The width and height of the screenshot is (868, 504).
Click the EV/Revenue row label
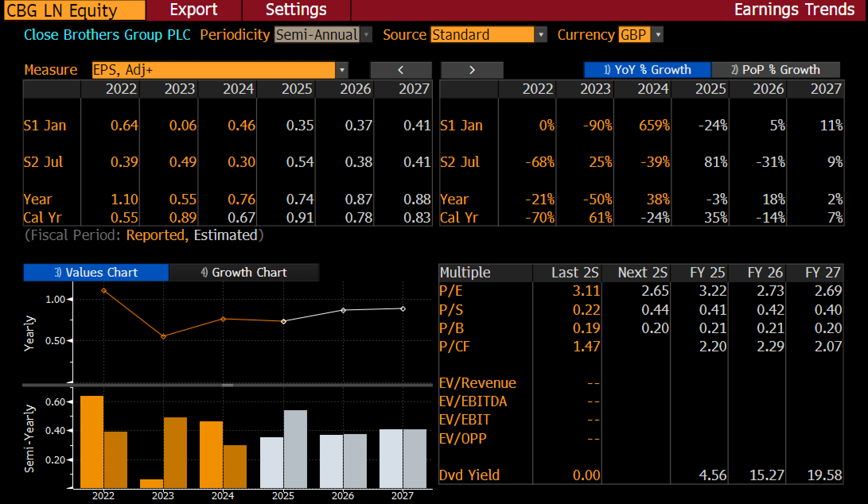(x=477, y=383)
